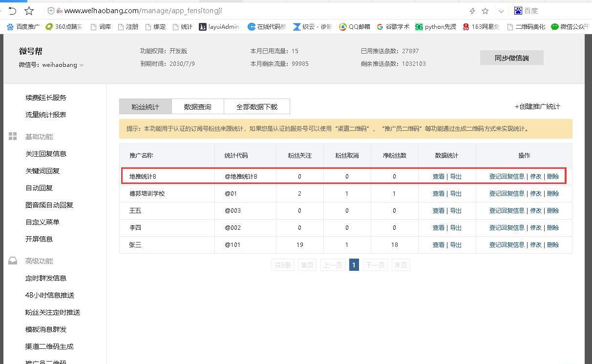Image resolution: width=592 pixels, height=364 pixels.
Task: Click the 基础功能 sidebar section icon
Action: click(x=13, y=137)
